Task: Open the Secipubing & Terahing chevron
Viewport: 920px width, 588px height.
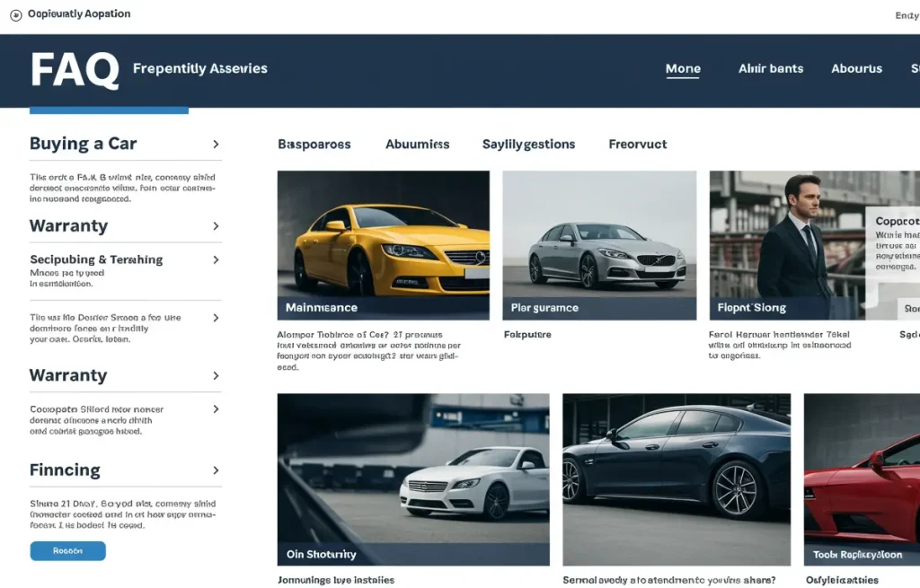Action: tap(216, 260)
